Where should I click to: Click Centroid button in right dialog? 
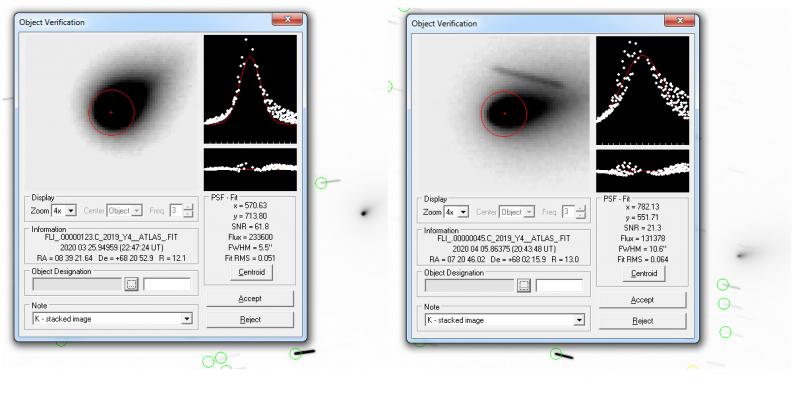click(x=644, y=274)
